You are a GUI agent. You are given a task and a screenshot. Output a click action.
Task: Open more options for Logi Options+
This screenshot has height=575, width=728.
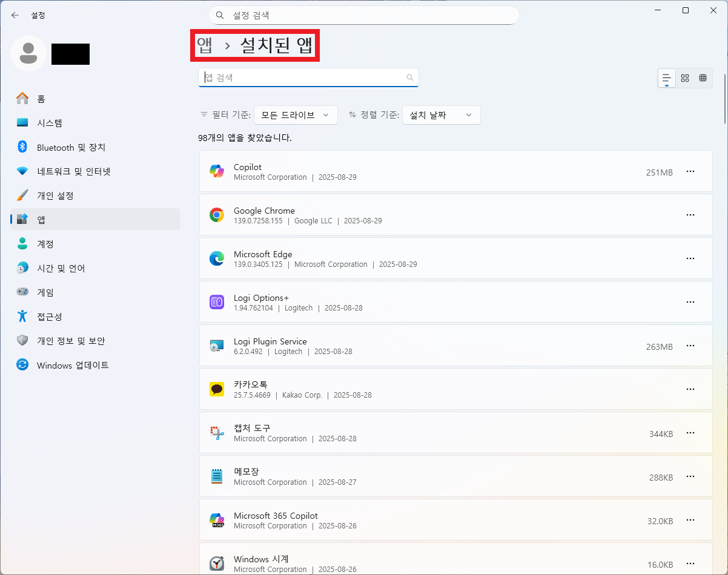690,302
